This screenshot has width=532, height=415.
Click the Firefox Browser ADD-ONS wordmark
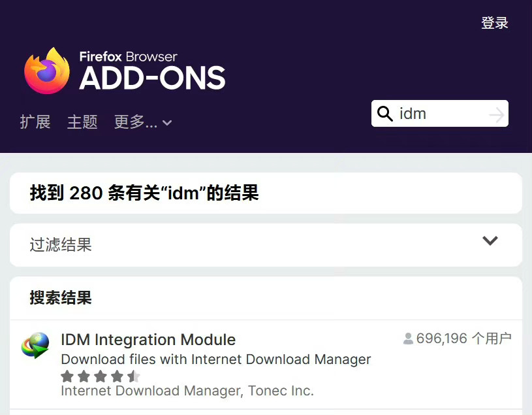pos(152,72)
